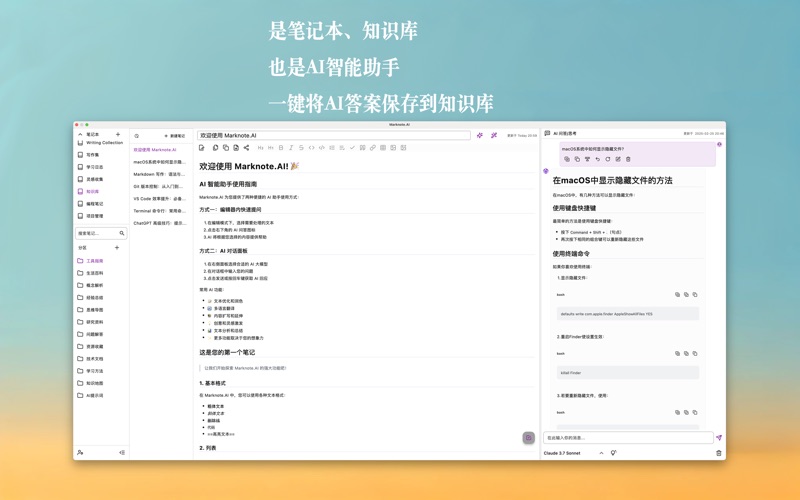
Task: Click sort icon atop the note list
Action: coord(137,136)
